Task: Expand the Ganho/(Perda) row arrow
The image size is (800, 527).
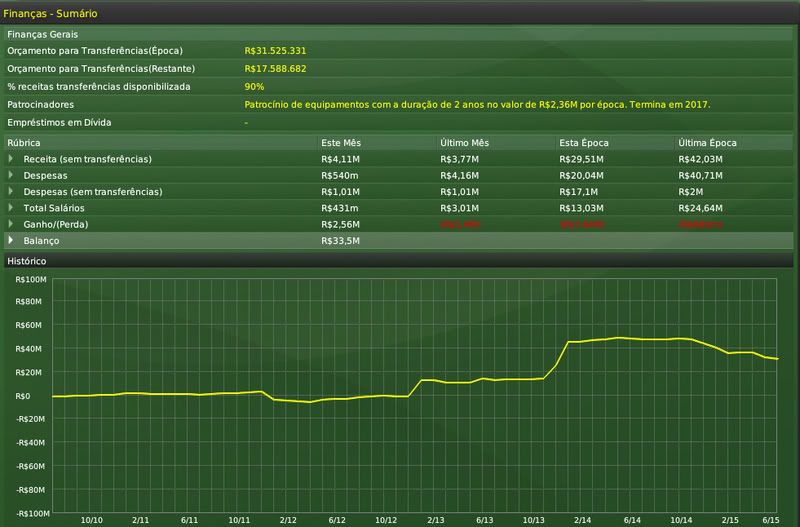Action: pos(12,223)
